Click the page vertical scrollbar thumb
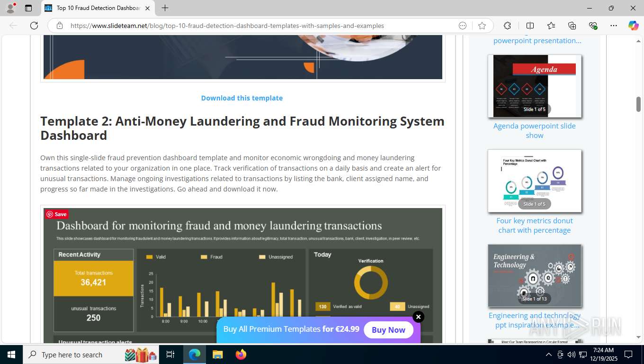Screen dimensions: 644x364 tap(638, 104)
